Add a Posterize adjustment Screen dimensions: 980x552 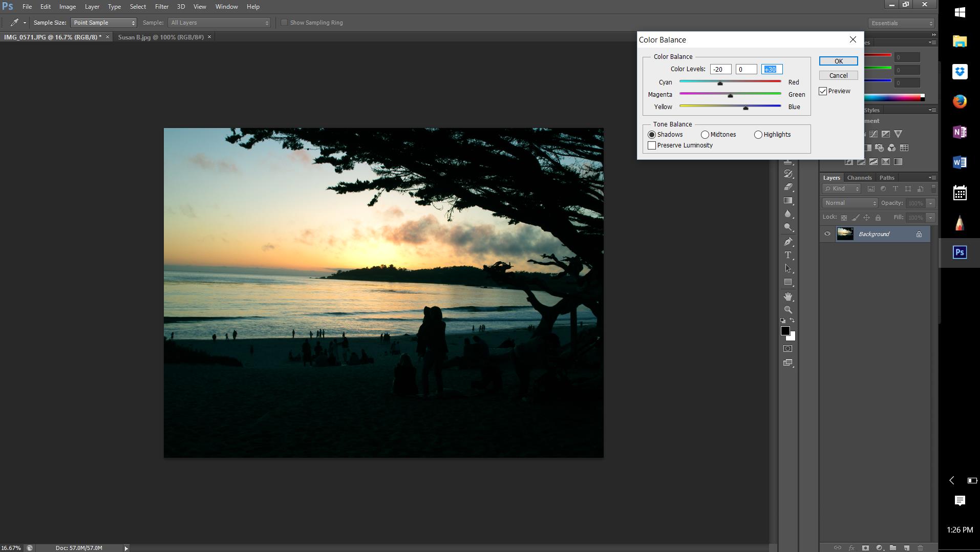(x=861, y=162)
